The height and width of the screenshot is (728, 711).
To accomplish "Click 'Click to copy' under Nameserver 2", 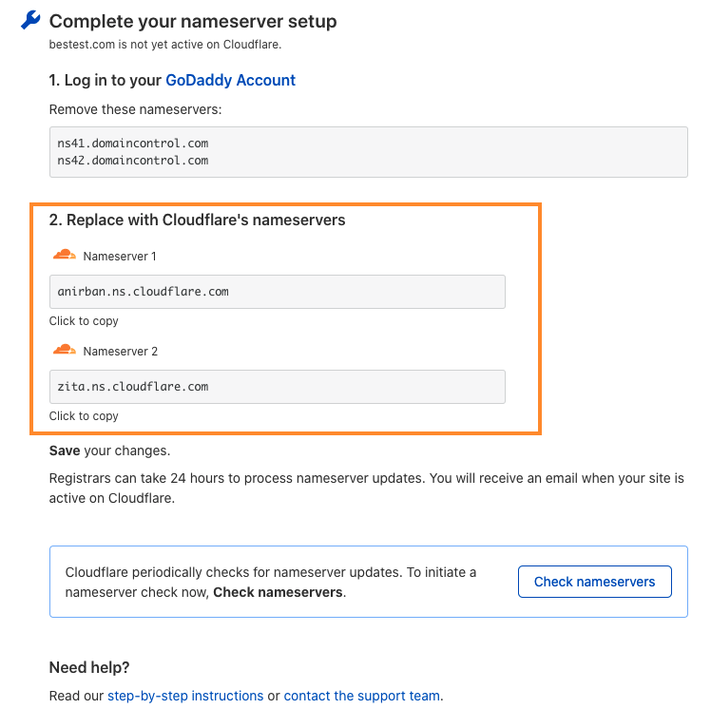I will (x=84, y=416).
